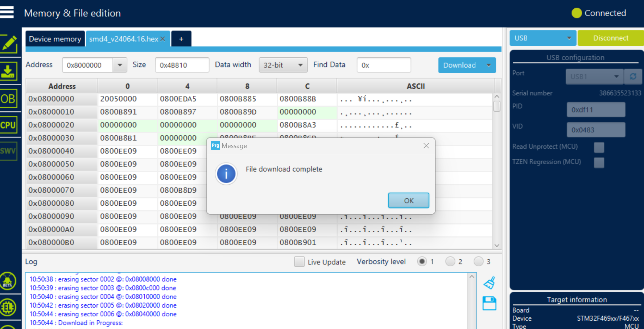644x329 pixels.
Task: Select verbosity level 1
Action: (422, 262)
